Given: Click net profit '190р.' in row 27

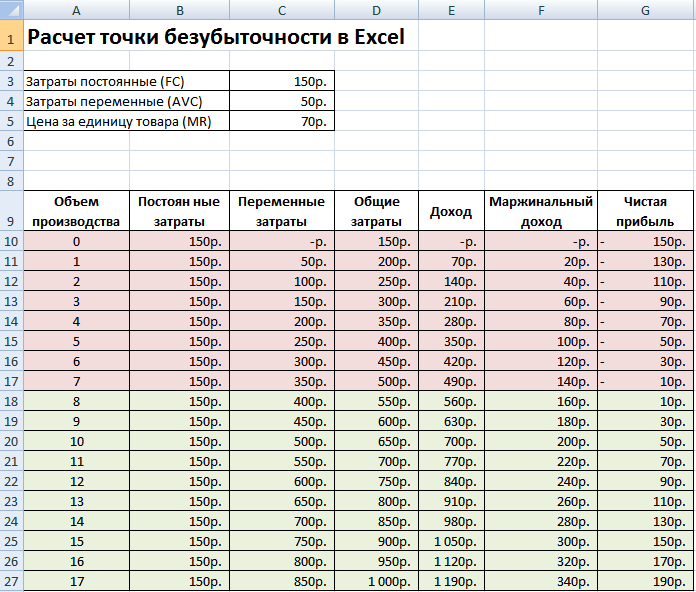Looking at the screenshot, I should click(645, 581).
